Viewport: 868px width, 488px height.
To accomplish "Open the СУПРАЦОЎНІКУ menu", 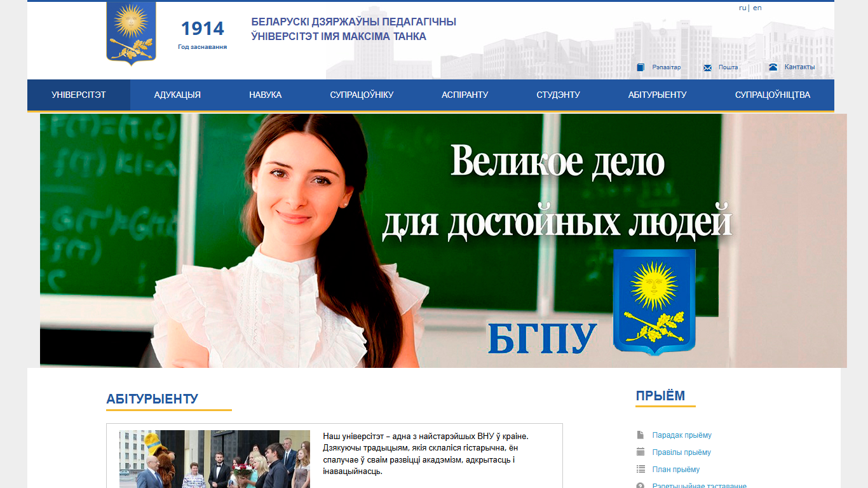I will pyautogui.click(x=362, y=95).
